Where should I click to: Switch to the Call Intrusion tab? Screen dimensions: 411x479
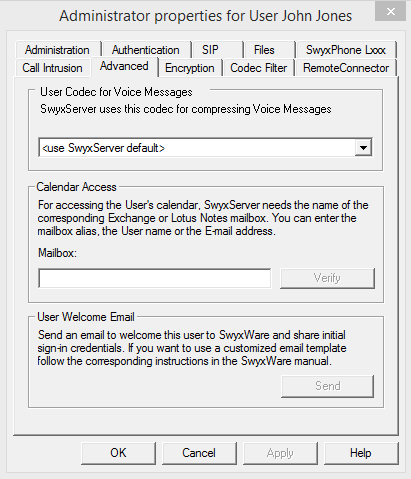(52, 68)
